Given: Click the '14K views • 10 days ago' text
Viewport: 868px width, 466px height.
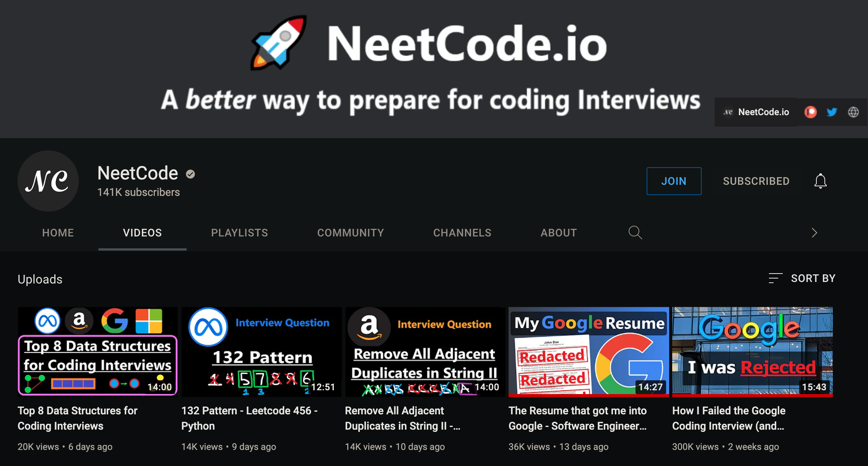Looking at the screenshot, I should click(x=395, y=446).
